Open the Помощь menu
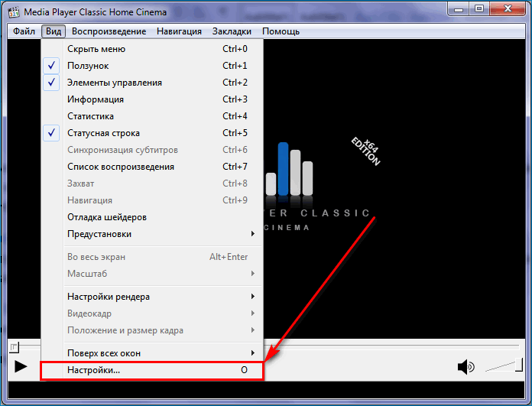532x406 pixels. [x=281, y=31]
